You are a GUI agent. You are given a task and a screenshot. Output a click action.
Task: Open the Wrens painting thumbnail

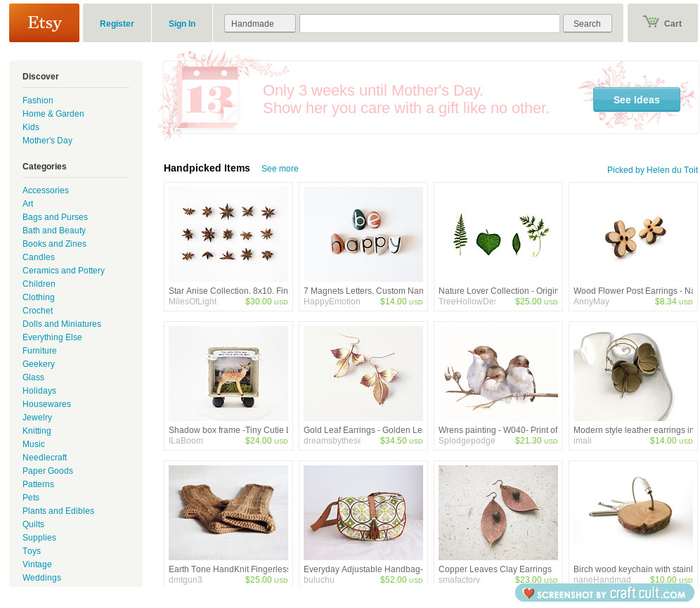(x=498, y=373)
